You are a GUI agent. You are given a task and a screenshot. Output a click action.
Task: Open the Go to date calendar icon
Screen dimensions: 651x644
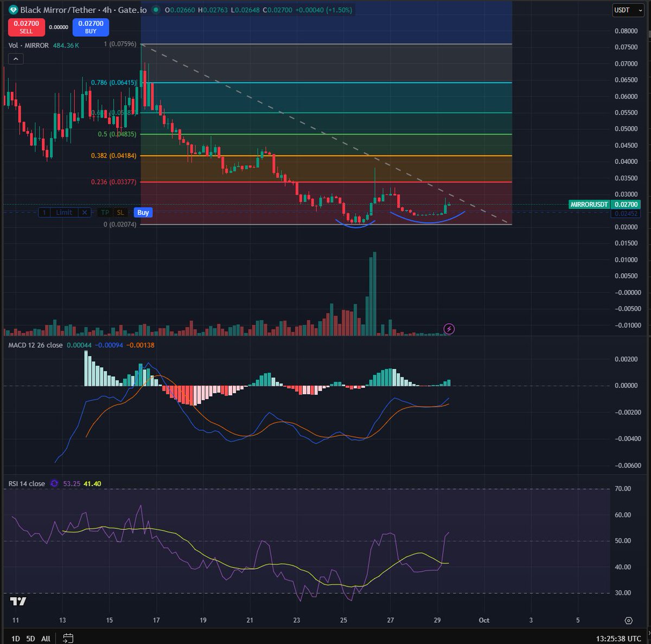coord(68,638)
